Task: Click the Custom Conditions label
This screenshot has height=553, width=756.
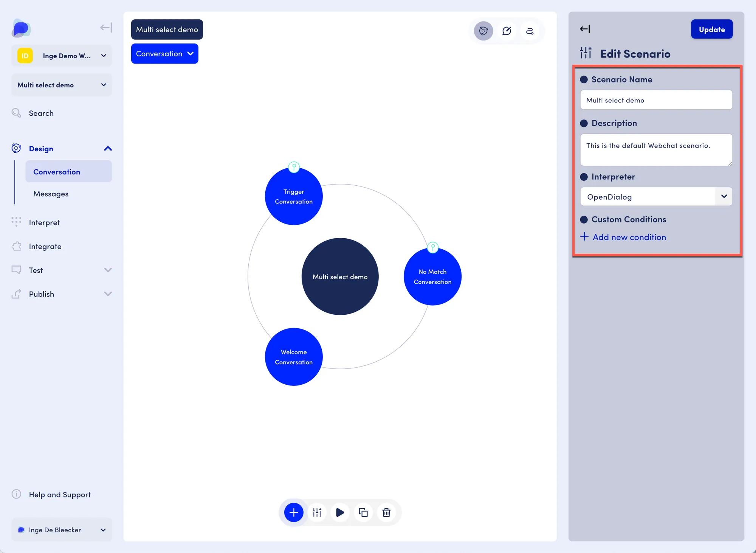Action: click(x=629, y=219)
